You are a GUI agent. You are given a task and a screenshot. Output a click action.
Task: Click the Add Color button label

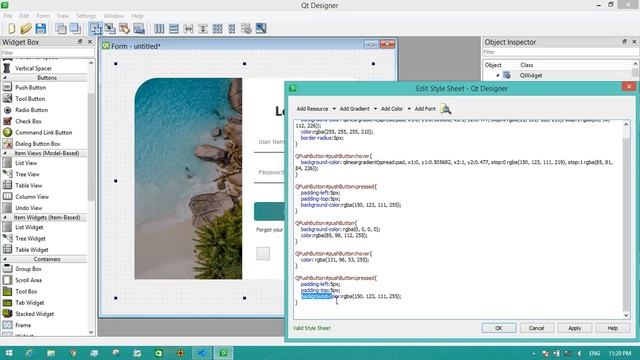pyautogui.click(x=392, y=109)
